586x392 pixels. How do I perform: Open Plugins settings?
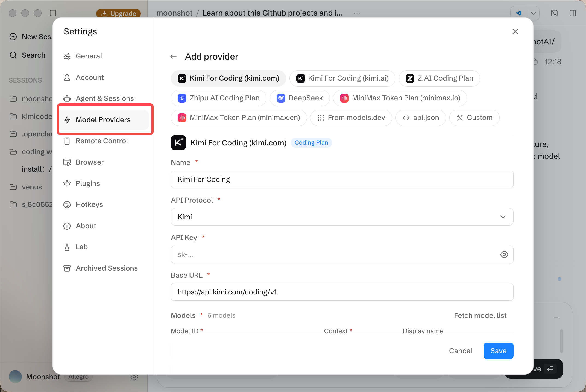104,183
